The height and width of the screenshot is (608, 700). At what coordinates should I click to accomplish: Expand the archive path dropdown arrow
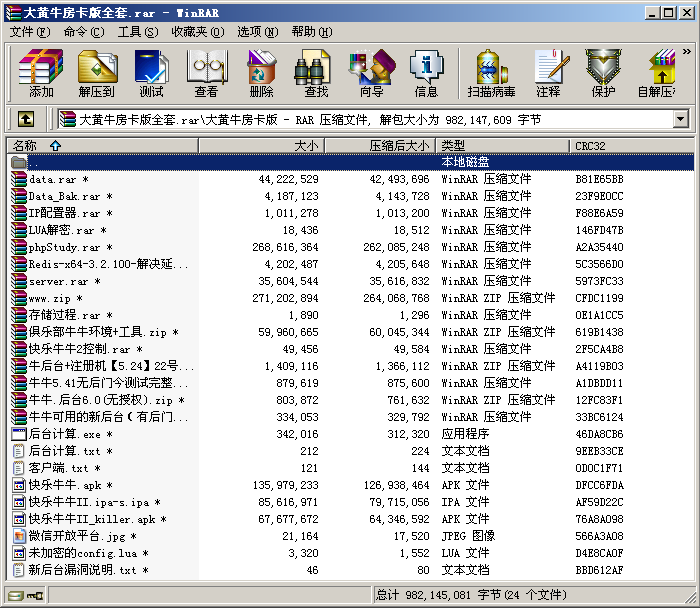coord(681,119)
